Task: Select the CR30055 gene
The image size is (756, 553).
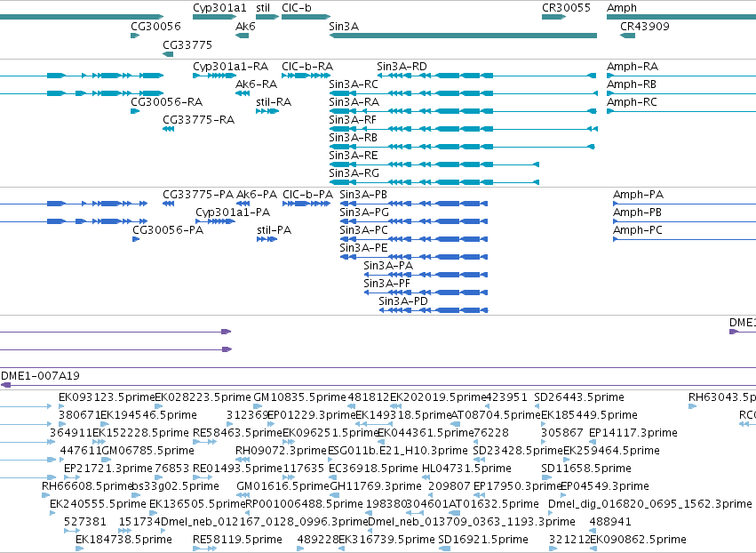Action: (x=554, y=17)
